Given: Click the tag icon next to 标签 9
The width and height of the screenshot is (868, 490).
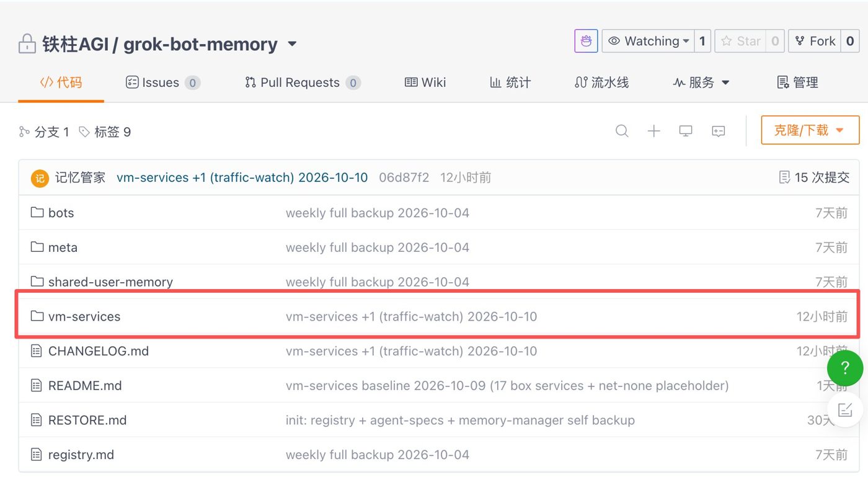Looking at the screenshot, I should pos(84,131).
